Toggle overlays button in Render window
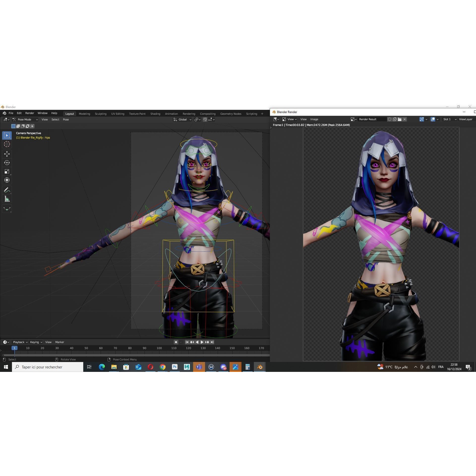 pos(433,119)
